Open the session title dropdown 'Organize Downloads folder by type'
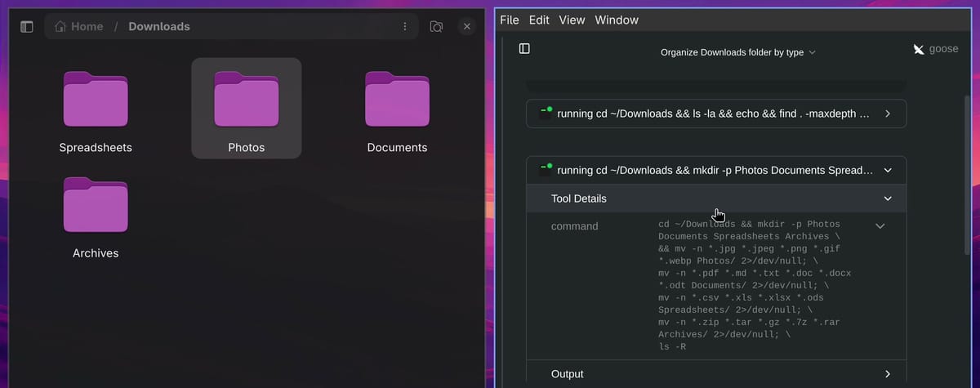980x388 pixels. pyautogui.click(x=738, y=52)
